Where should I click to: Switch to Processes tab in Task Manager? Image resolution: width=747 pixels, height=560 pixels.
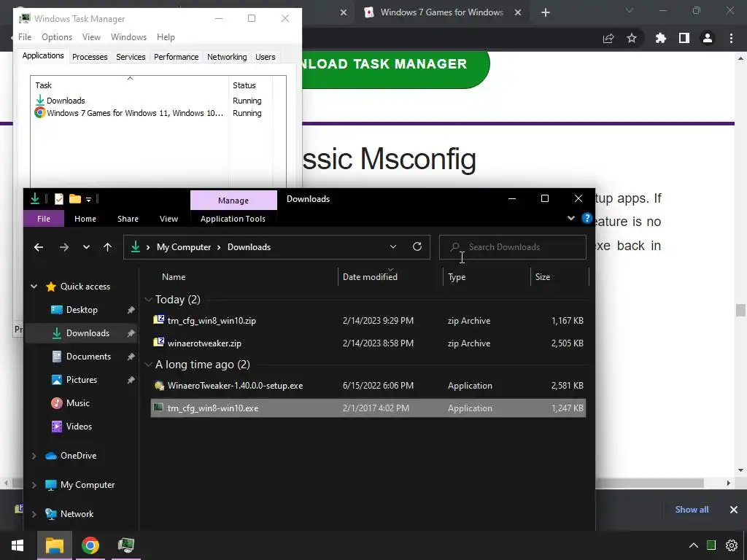pyautogui.click(x=90, y=57)
